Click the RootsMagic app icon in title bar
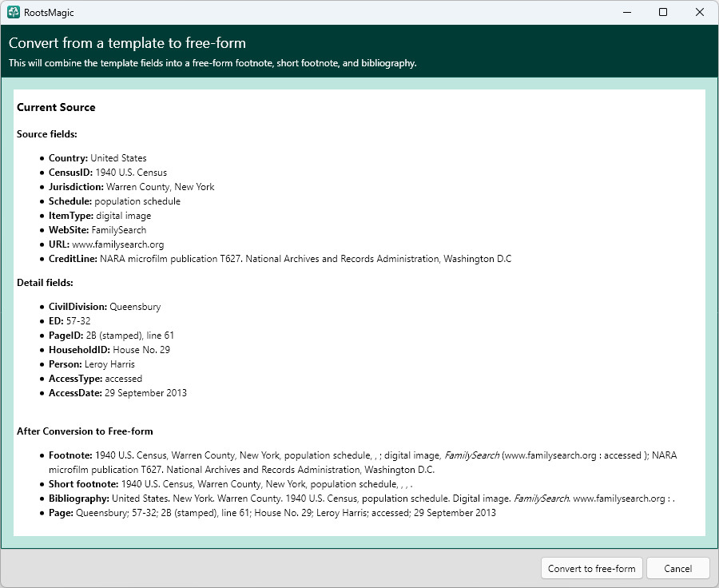719x588 pixels. [14, 13]
